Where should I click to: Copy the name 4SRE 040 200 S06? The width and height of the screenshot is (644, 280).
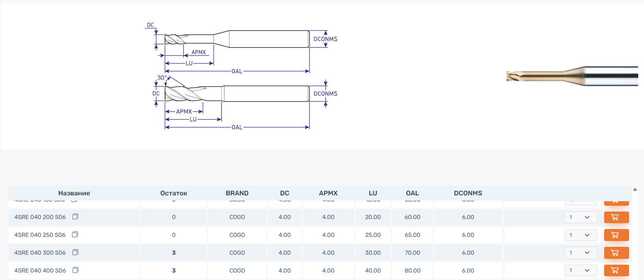[75, 217]
